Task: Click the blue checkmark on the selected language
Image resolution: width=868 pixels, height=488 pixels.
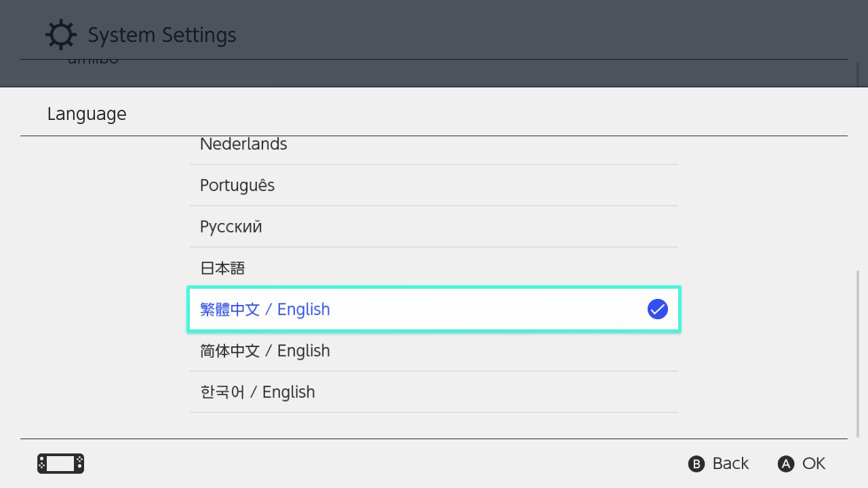Action: coord(657,309)
